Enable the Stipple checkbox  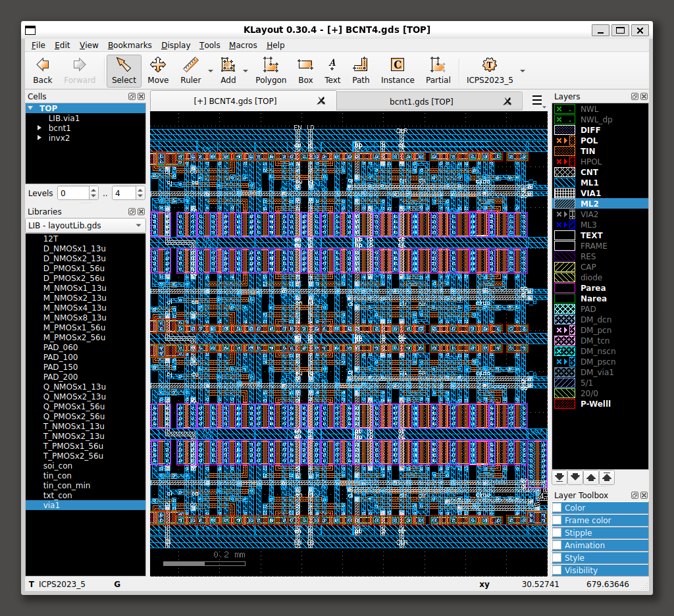[557, 532]
